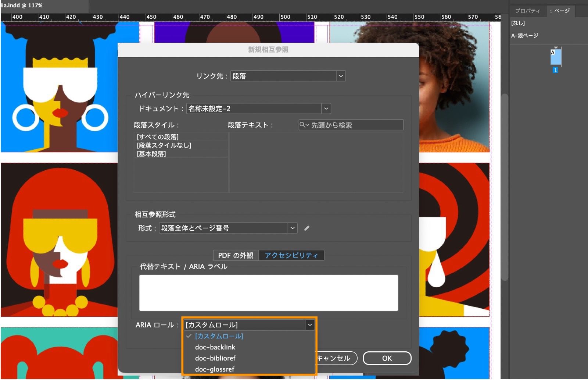
Task: Open the リンク先 dropdown showing 段落
Action: (x=341, y=76)
